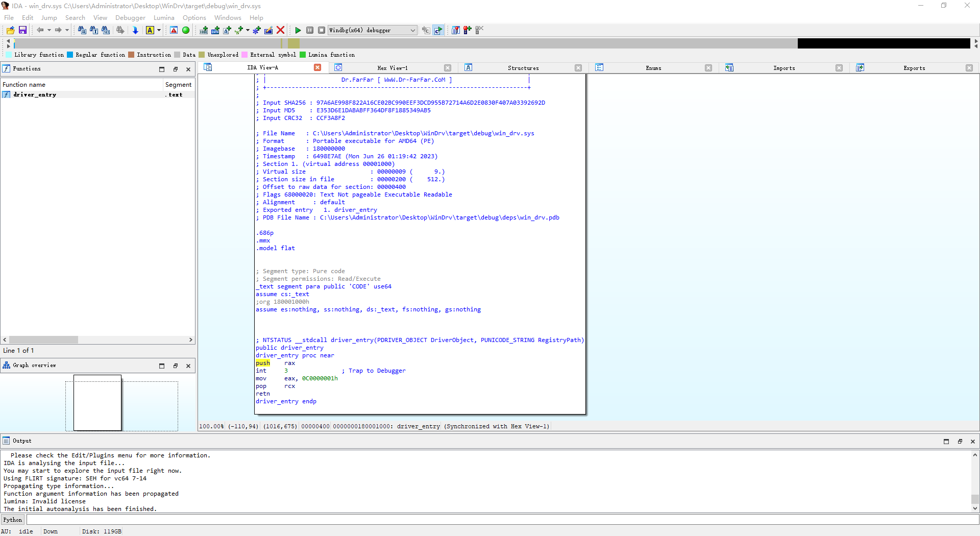This screenshot has height=536, width=980.
Task: Click the convert to data icon
Action: (x=215, y=30)
